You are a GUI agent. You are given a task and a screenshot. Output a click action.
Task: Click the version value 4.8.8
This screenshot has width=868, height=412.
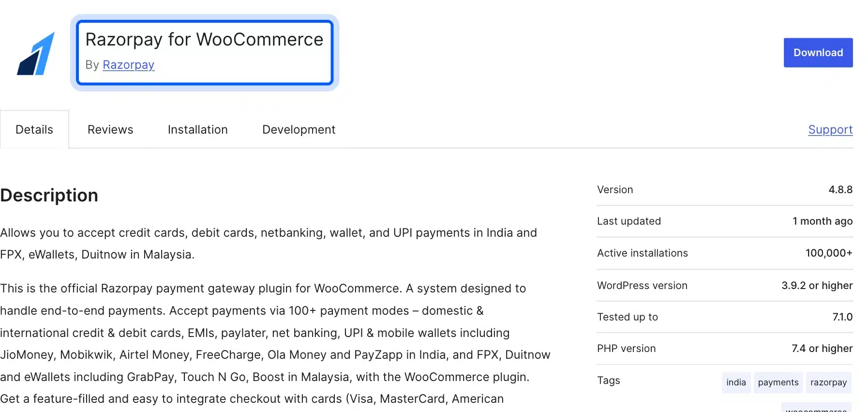click(840, 190)
